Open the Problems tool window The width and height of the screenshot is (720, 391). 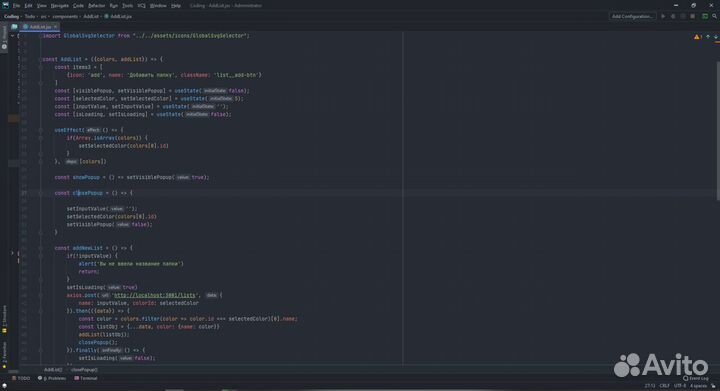[x=52, y=378]
